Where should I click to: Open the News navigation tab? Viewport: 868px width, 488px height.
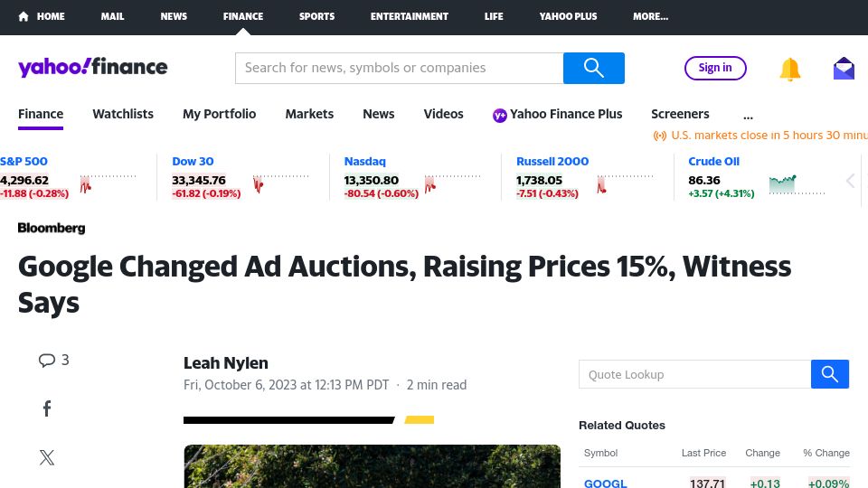click(379, 114)
